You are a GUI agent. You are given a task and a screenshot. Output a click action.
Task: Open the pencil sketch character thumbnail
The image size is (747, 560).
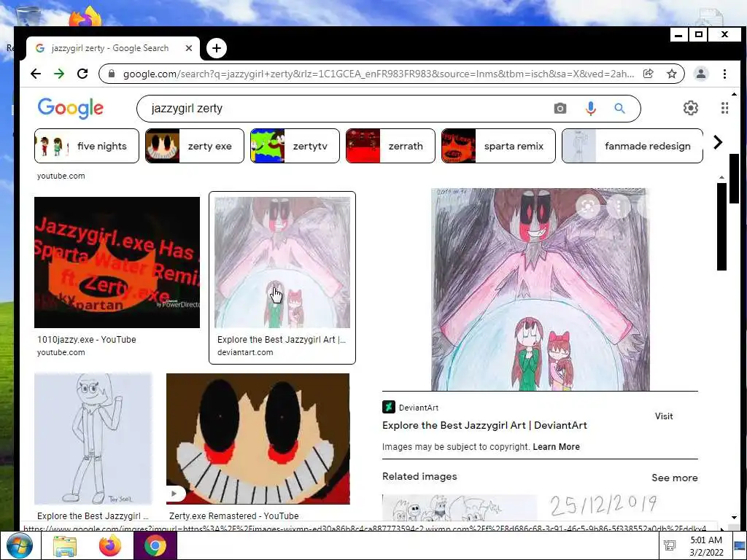click(93, 439)
